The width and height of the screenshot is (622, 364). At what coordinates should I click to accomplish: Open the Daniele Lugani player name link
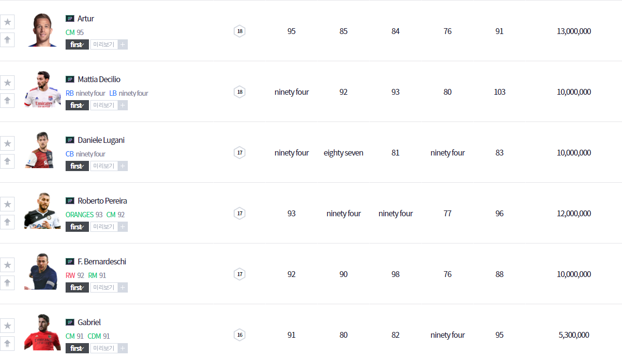coord(101,140)
